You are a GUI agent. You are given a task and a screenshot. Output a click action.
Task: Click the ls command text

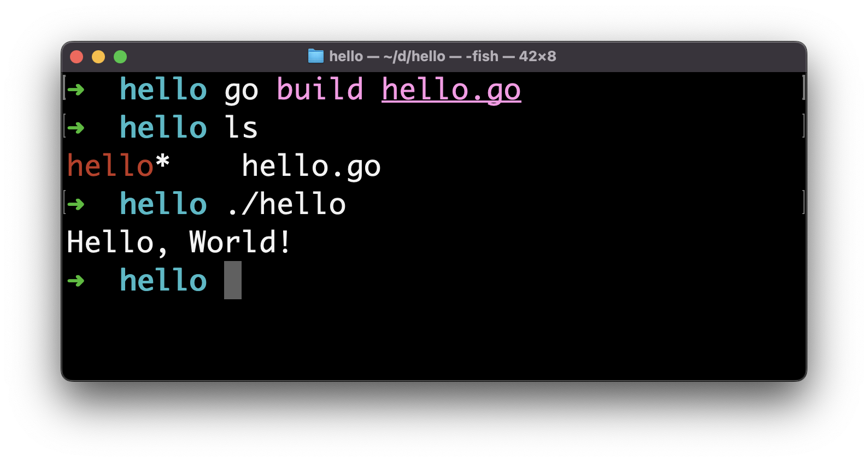(241, 128)
